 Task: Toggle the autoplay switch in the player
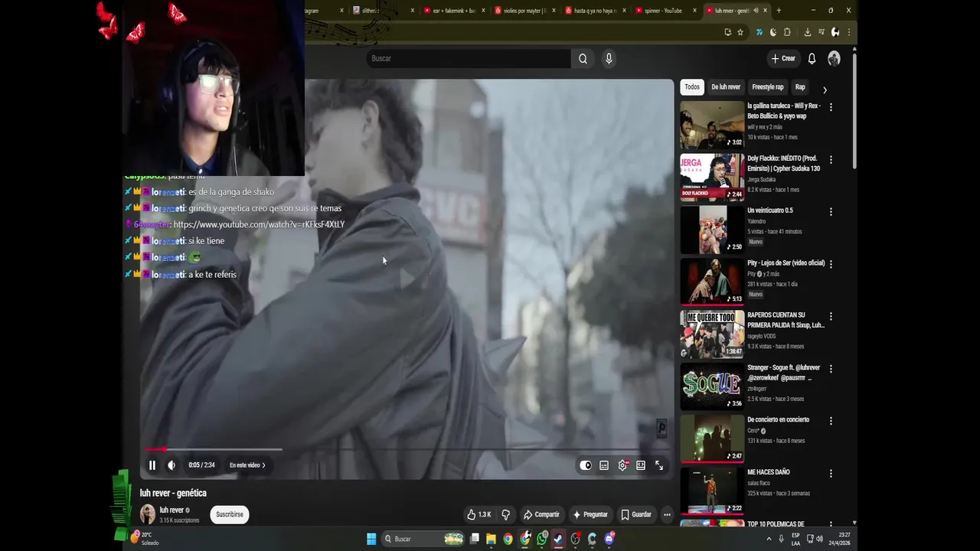point(586,465)
